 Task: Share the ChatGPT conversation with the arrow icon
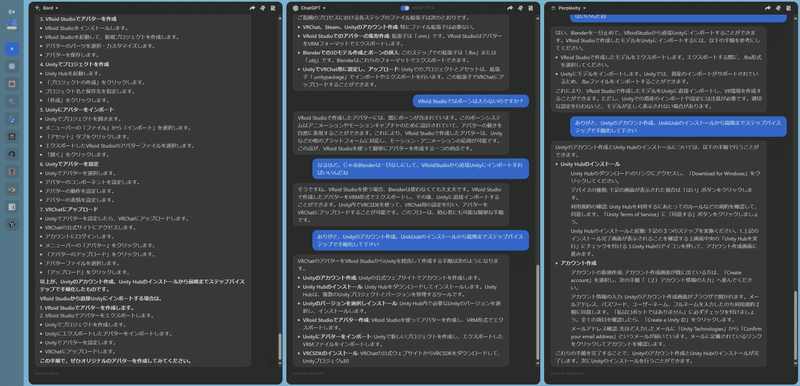(510, 8)
